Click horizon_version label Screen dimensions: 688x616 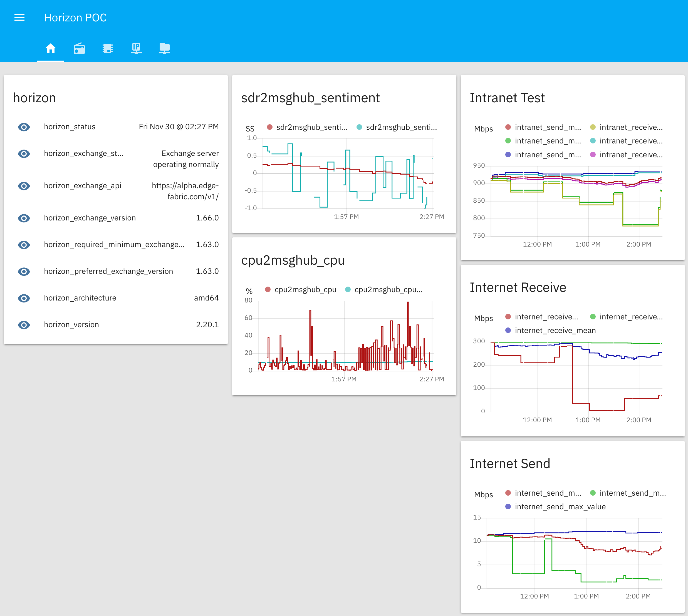click(71, 325)
